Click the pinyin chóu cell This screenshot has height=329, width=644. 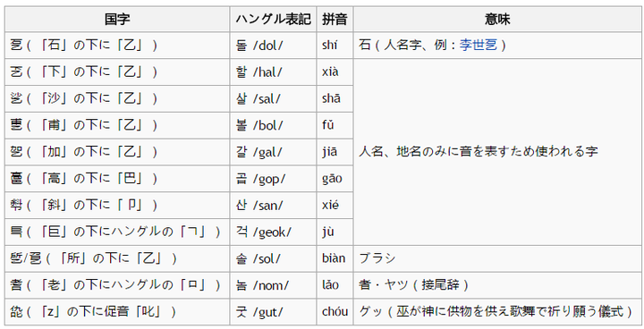coord(335,312)
